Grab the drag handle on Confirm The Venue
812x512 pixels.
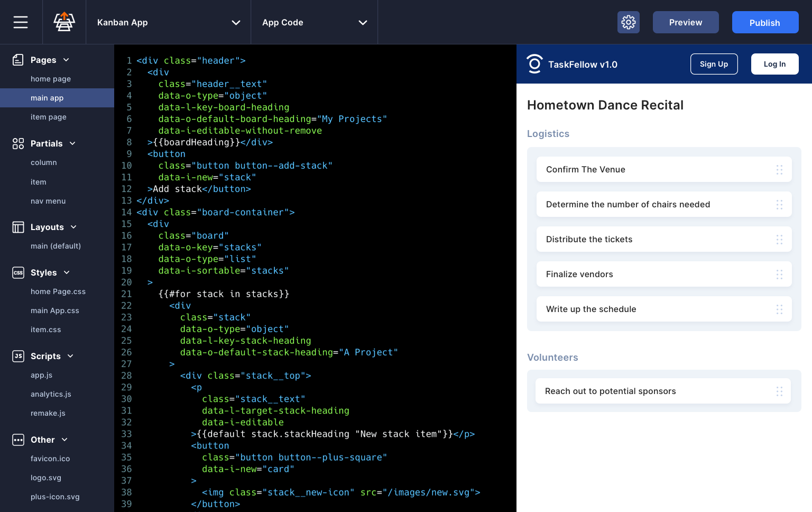point(780,170)
